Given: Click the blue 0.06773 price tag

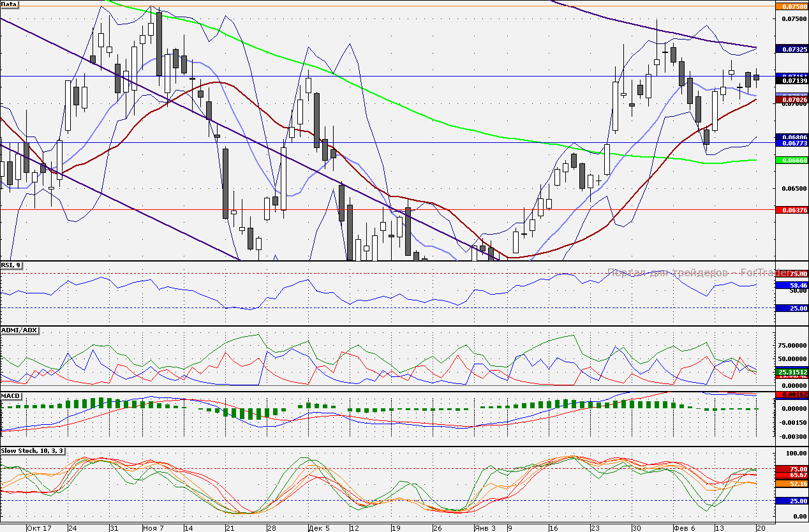Looking at the screenshot, I should click(x=790, y=144).
